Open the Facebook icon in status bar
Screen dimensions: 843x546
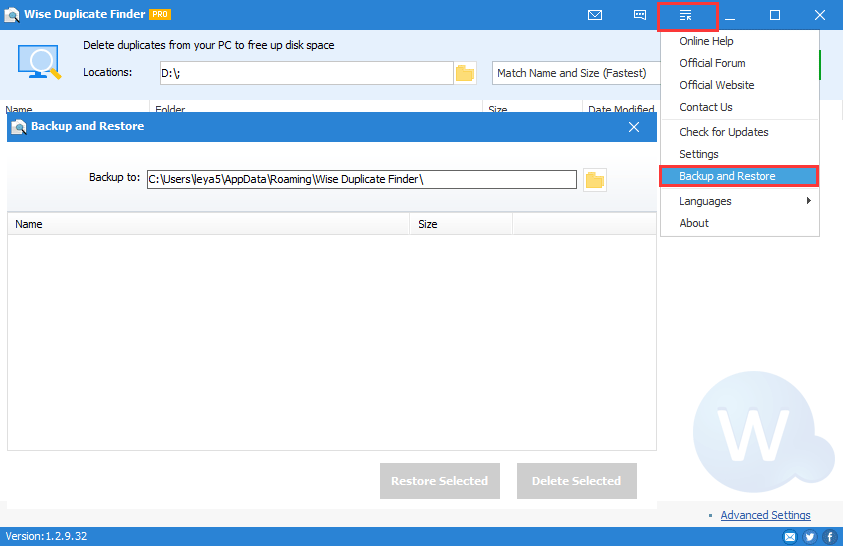830,536
